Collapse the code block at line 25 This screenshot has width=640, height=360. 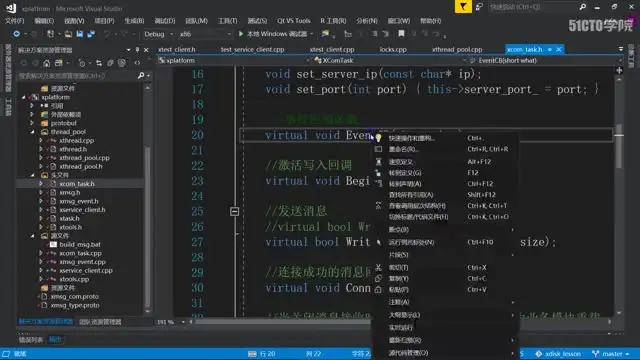pos(234,211)
